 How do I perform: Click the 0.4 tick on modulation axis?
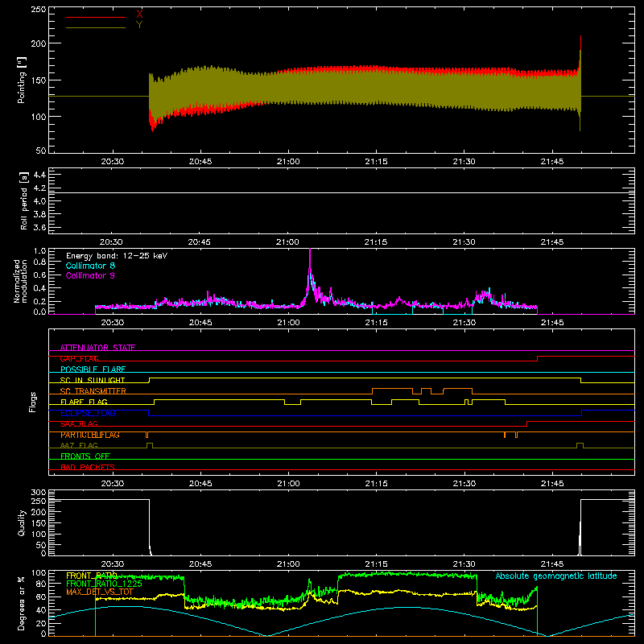click(39, 288)
